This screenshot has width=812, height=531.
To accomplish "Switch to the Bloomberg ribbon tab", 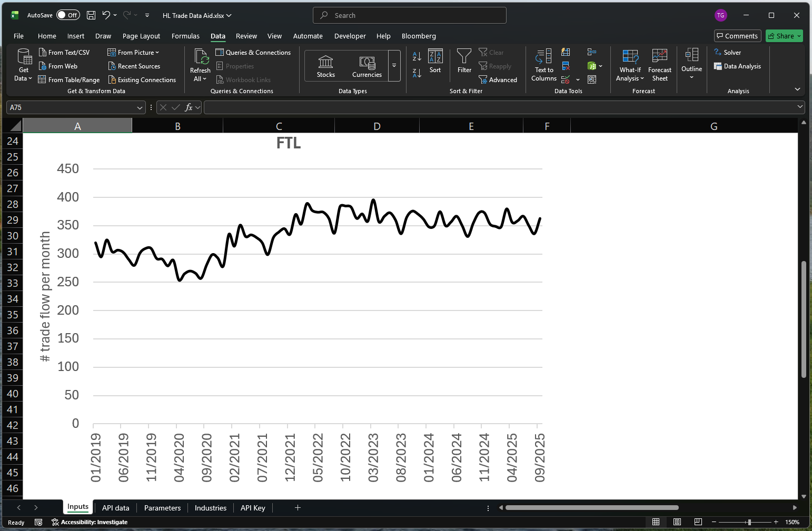I will 419,36.
